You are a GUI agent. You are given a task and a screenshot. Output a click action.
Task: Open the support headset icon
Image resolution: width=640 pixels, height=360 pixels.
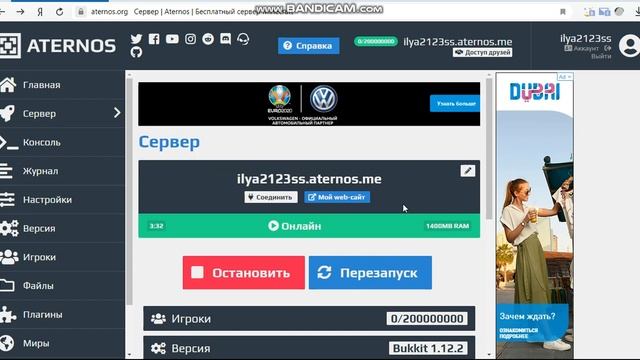pos(243,39)
